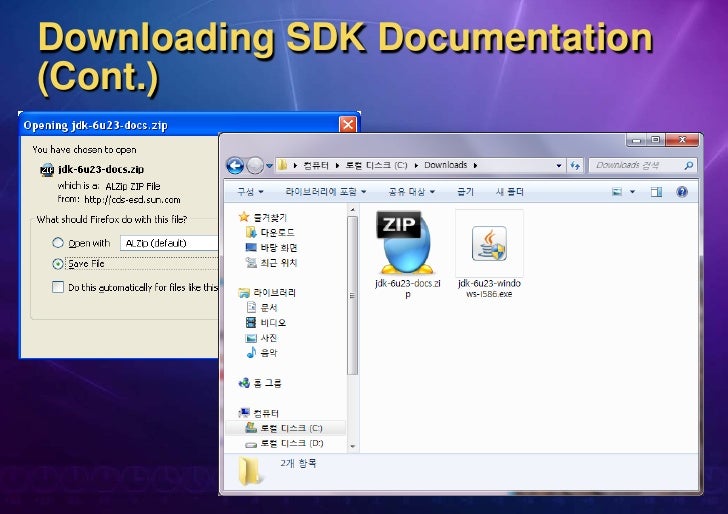
Task: Select the jdk-6u23-windows-i586.exe file icon
Action: click(x=489, y=243)
